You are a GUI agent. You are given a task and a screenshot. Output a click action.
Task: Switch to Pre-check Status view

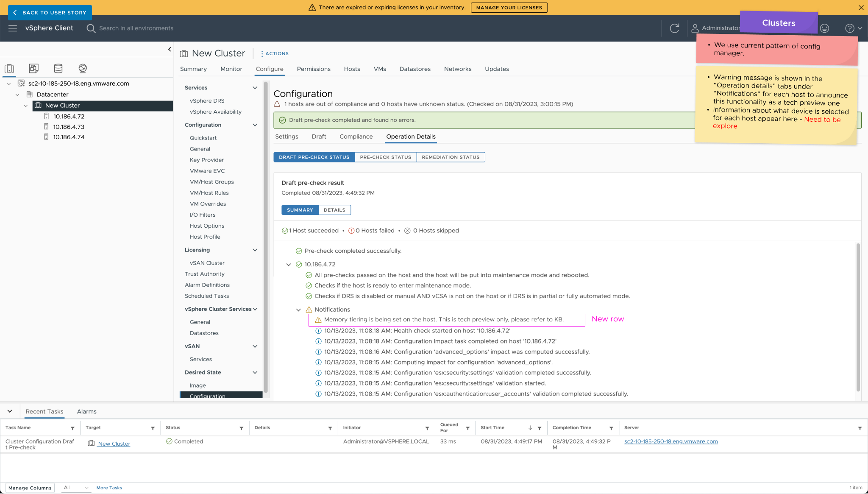tap(385, 157)
